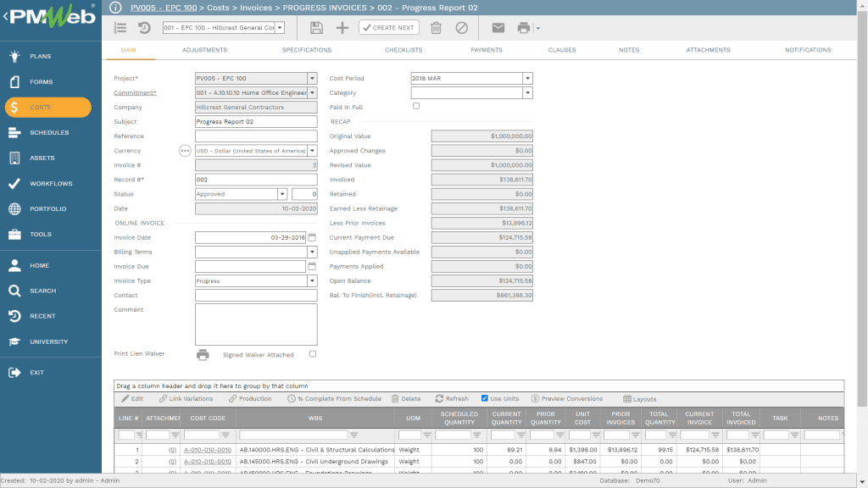Select the Costs module in sidebar

coord(48,107)
